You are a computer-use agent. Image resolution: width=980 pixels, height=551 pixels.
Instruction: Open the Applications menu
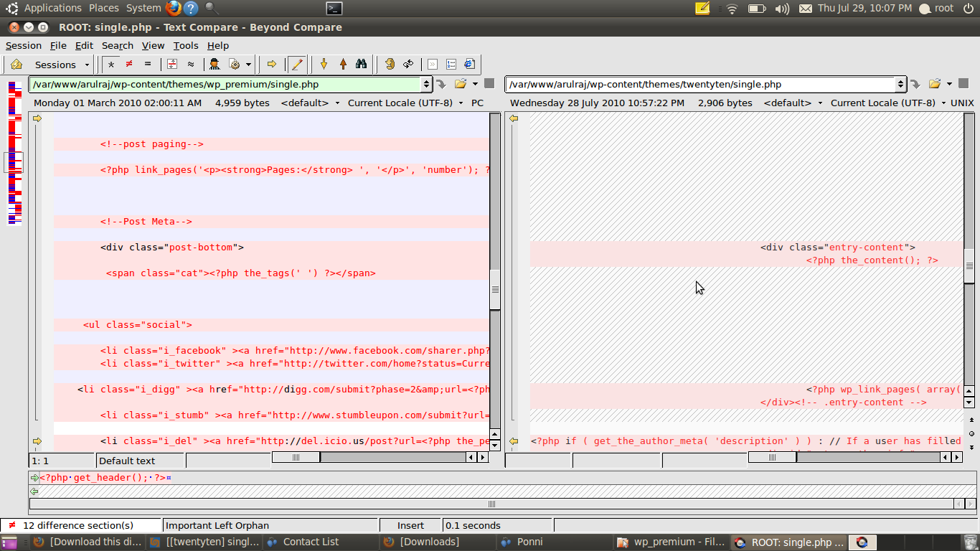click(53, 8)
